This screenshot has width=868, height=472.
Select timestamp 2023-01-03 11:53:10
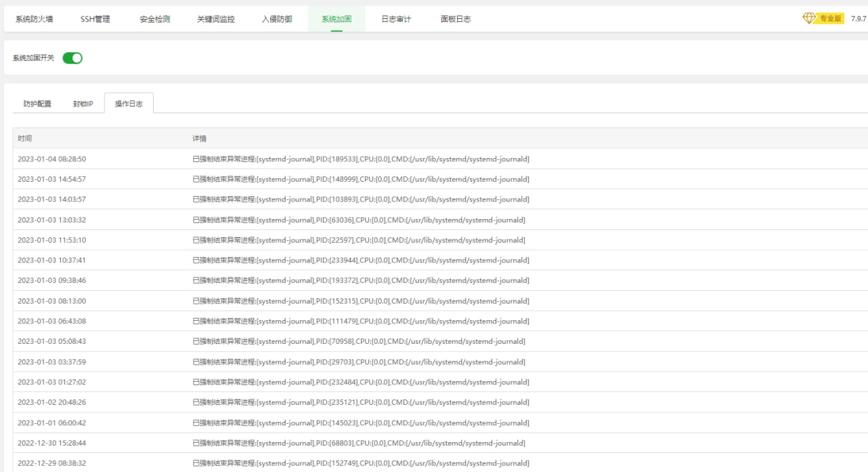coord(52,241)
